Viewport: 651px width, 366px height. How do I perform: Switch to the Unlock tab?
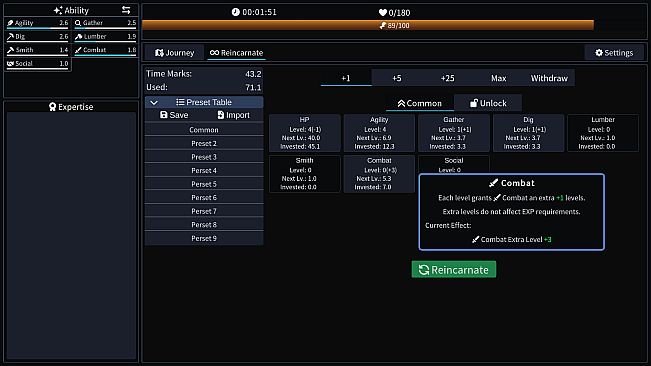(x=488, y=103)
